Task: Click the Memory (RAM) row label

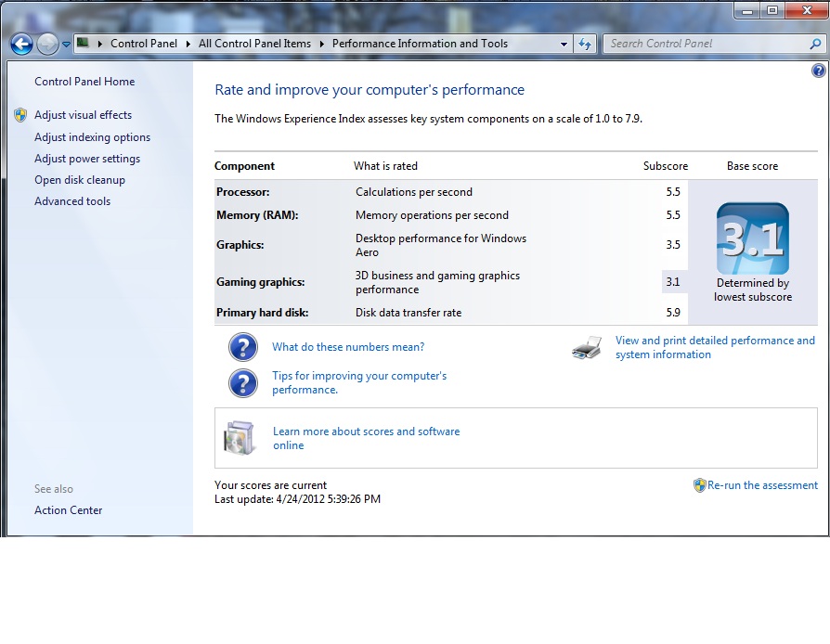Action: [257, 215]
